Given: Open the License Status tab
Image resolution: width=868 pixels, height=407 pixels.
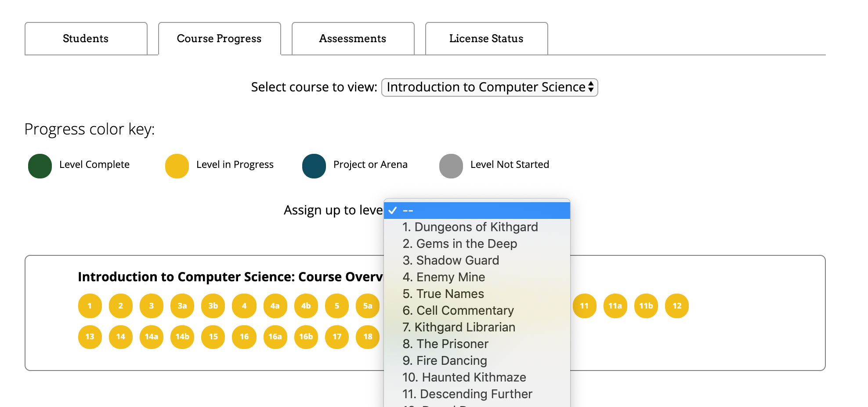Looking at the screenshot, I should (486, 38).
